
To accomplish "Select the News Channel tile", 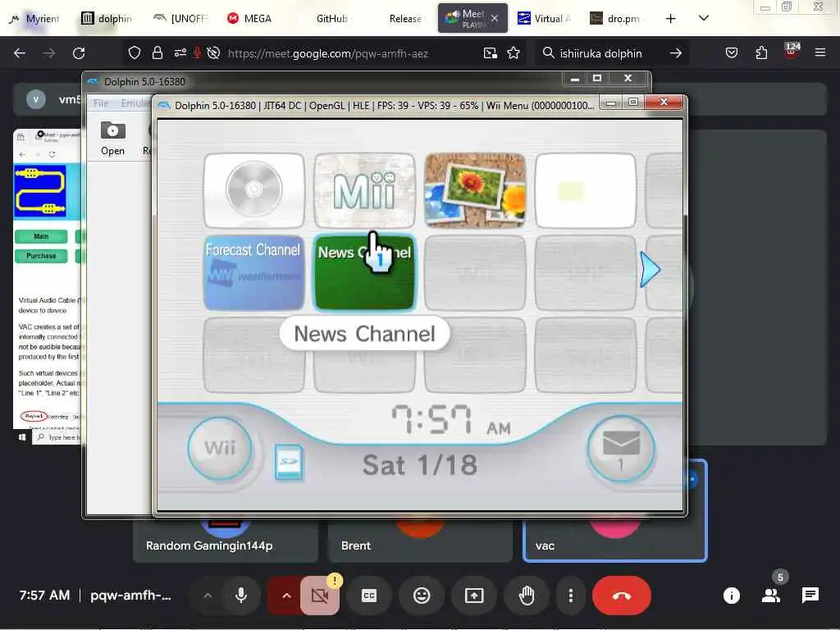I will (x=364, y=272).
